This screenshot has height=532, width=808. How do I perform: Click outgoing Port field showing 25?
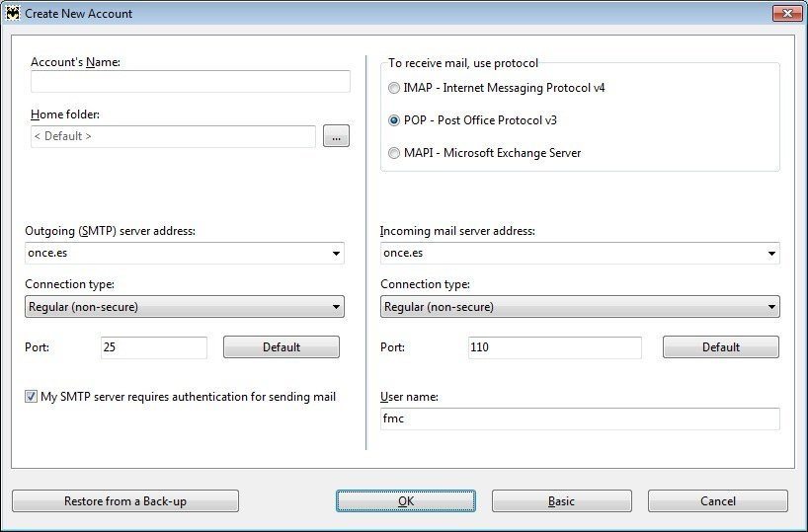point(154,347)
